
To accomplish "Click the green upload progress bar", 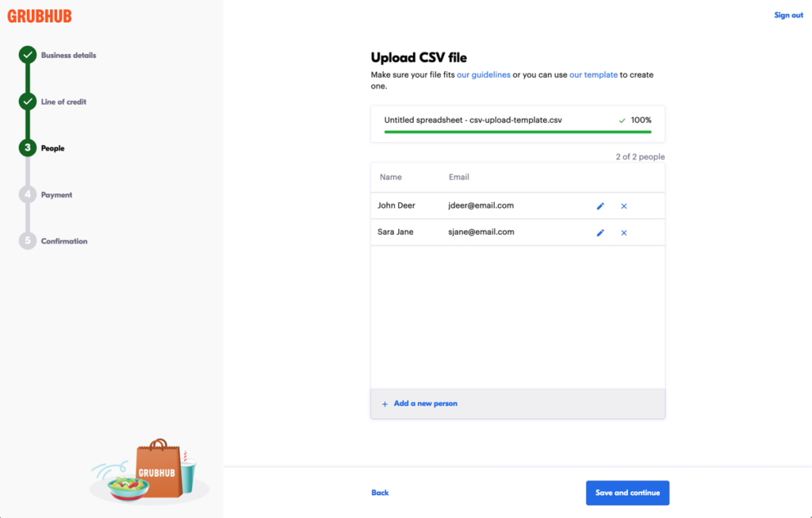I will tap(517, 132).
